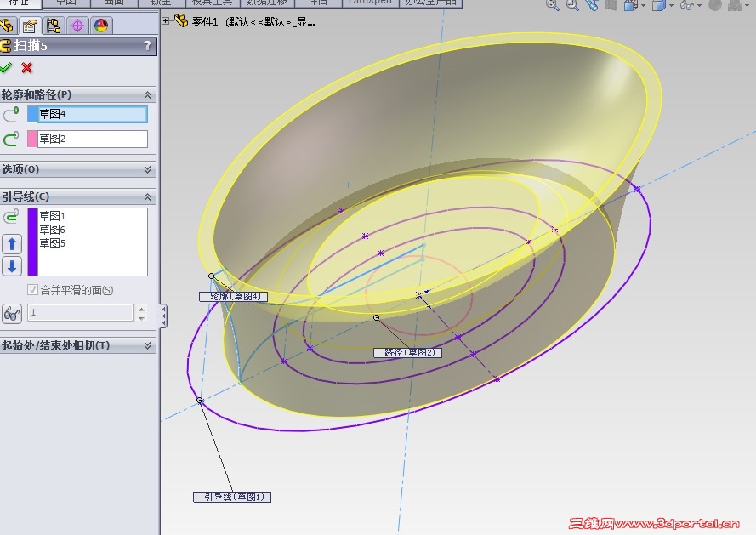Collapse the 引导线(C) section

(x=147, y=196)
